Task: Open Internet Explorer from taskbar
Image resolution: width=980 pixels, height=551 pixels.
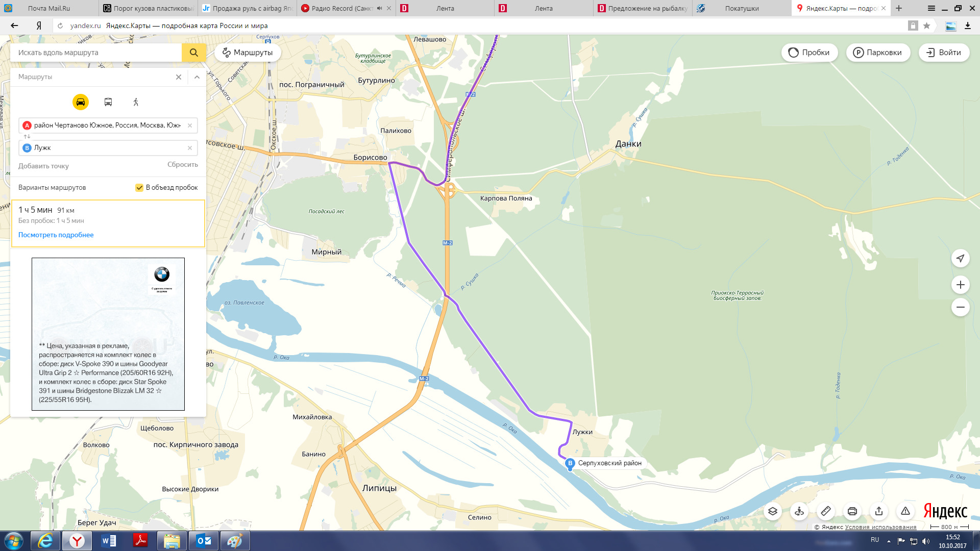Action: (45, 541)
